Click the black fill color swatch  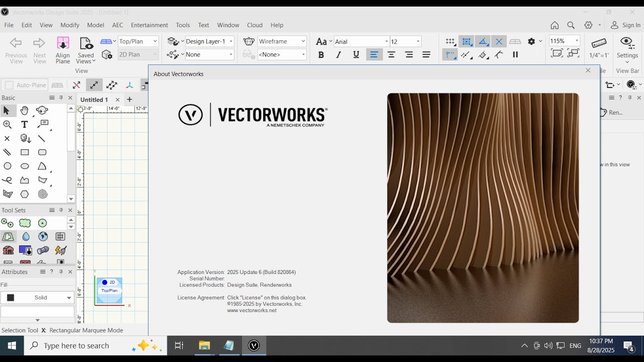[10, 298]
